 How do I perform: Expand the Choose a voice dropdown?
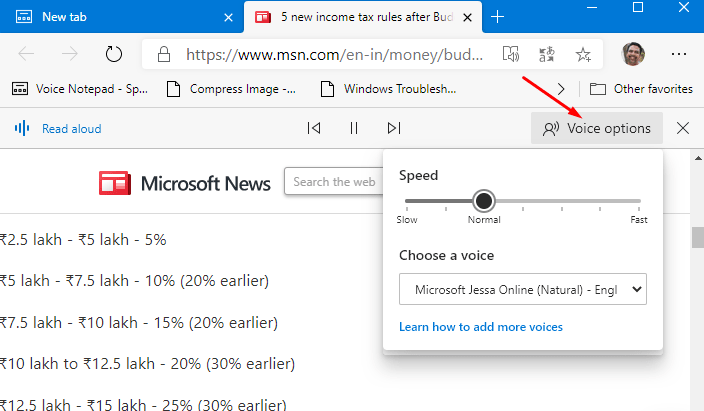click(x=523, y=289)
